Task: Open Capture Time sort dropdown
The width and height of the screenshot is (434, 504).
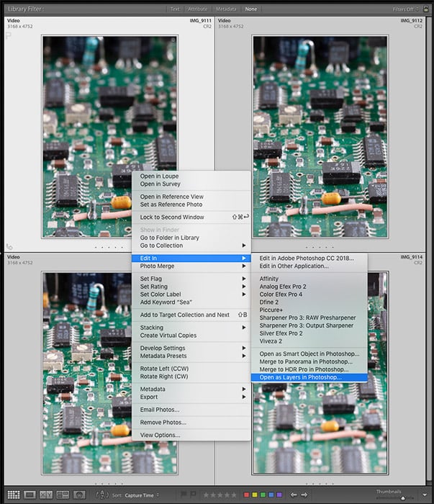Action: pyautogui.click(x=141, y=495)
